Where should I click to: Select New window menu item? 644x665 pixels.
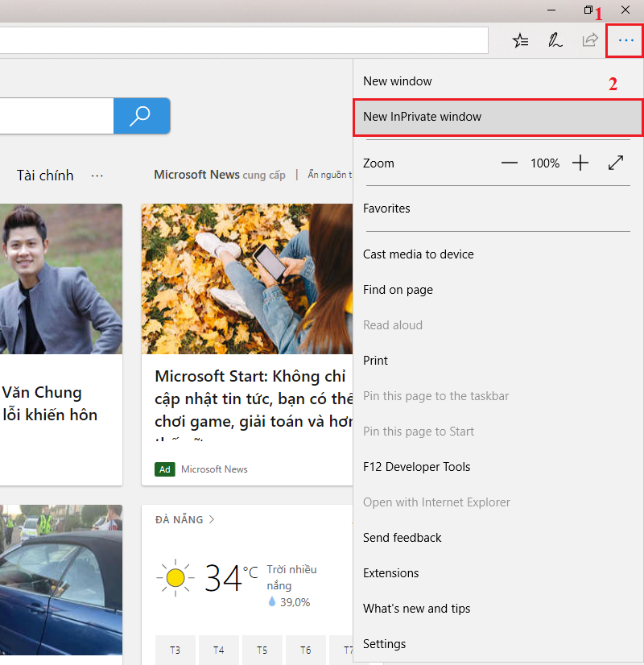[x=398, y=81]
